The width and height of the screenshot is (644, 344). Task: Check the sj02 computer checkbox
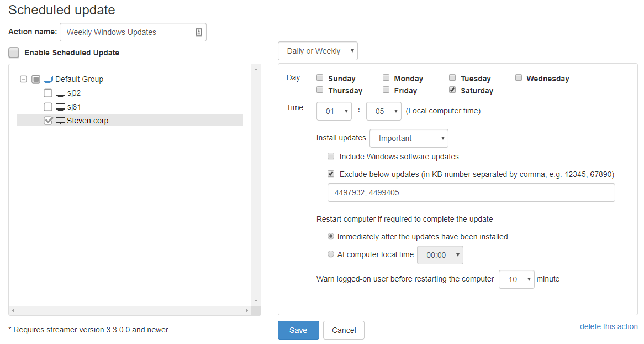[x=48, y=93]
